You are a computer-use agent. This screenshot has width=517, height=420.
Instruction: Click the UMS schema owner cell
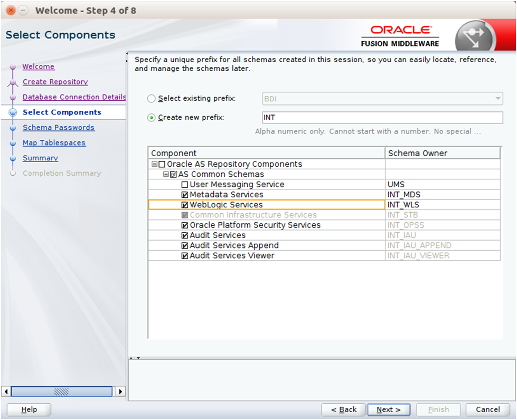point(443,185)
